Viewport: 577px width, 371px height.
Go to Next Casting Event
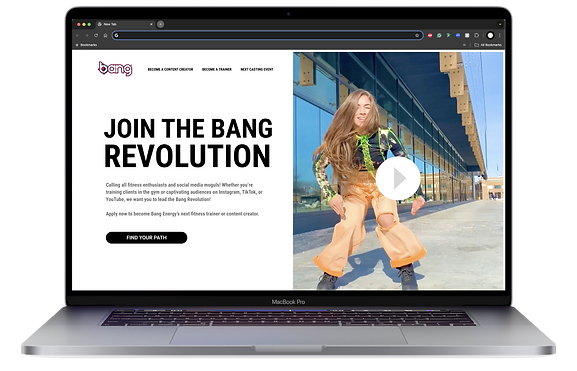pos(257,69)
